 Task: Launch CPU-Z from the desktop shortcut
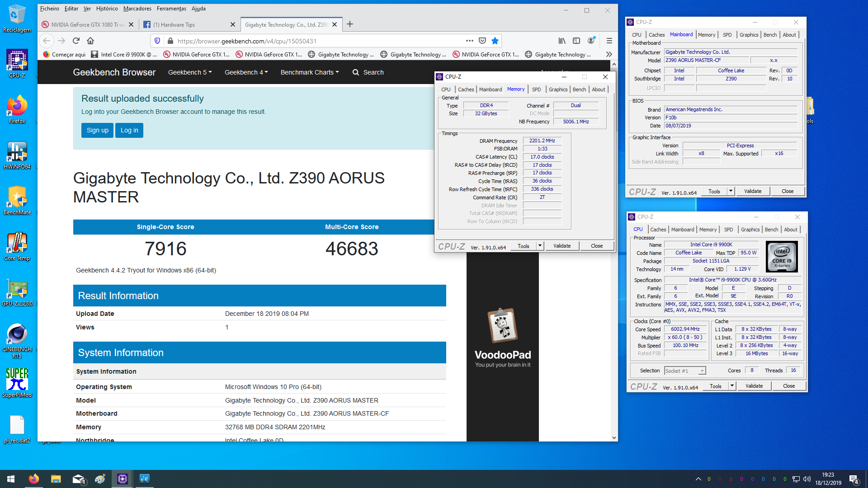[x=17, y=64]
